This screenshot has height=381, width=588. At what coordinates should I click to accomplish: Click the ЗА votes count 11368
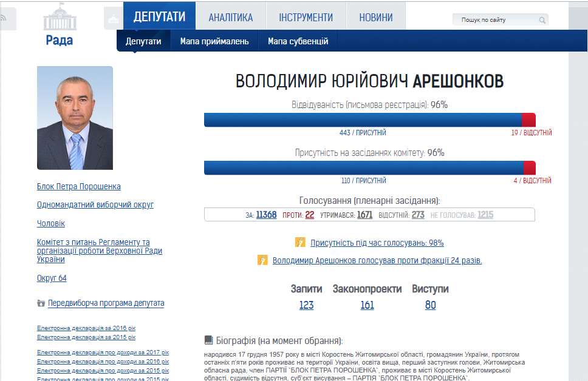266,215
